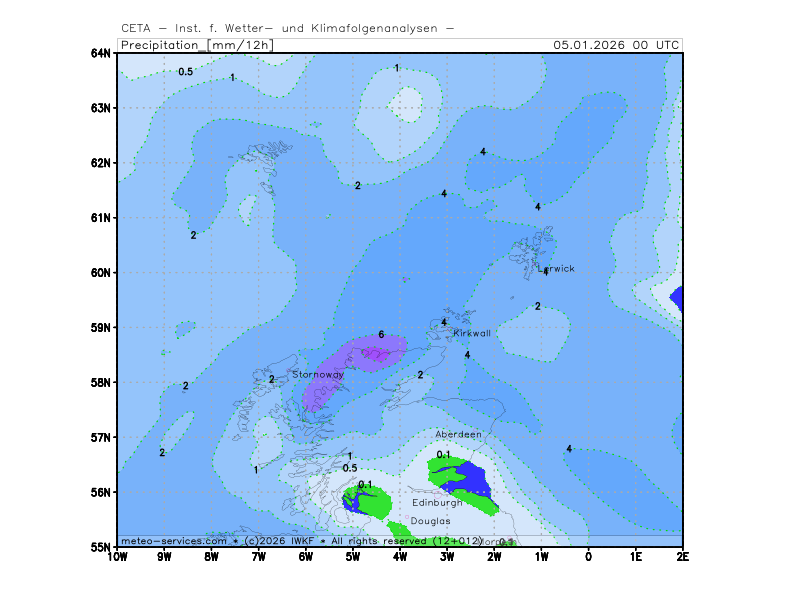The height and width of the screenshot is (600, 800).
Task: Click the 0 longitude axis label
Action: click(588, 556)
